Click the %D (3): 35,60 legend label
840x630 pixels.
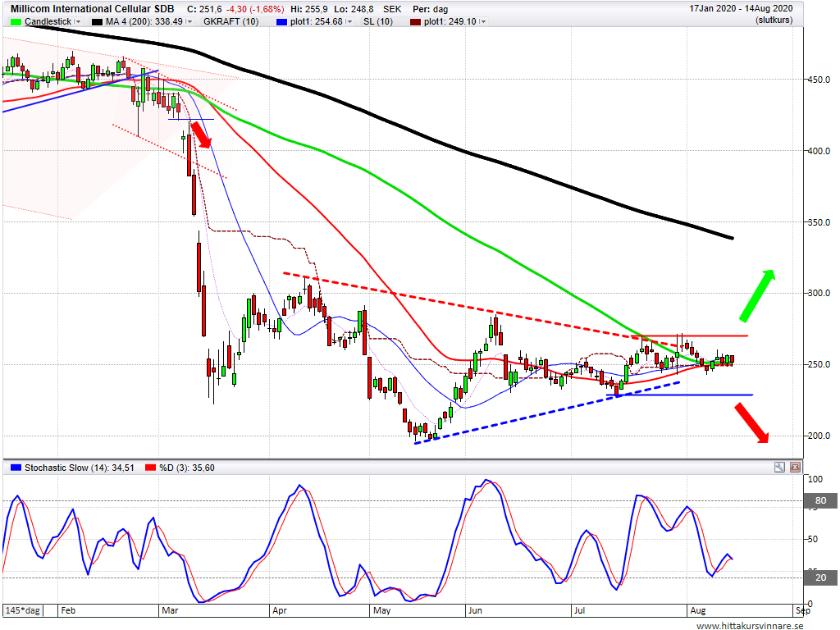(x=187, y=468)
